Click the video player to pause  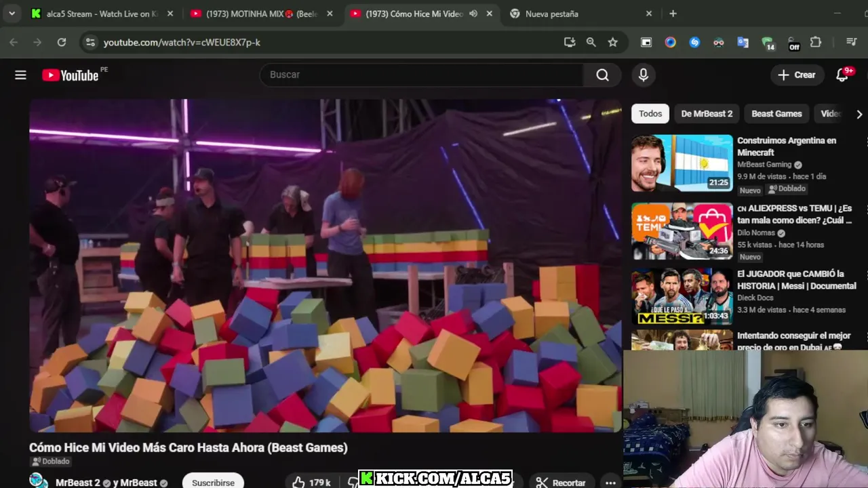[325, 266]
